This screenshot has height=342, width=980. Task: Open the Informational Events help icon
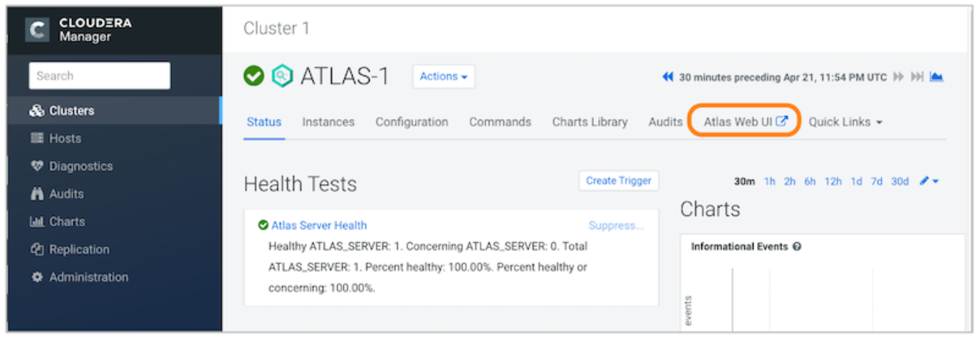(x=797, y=247)
